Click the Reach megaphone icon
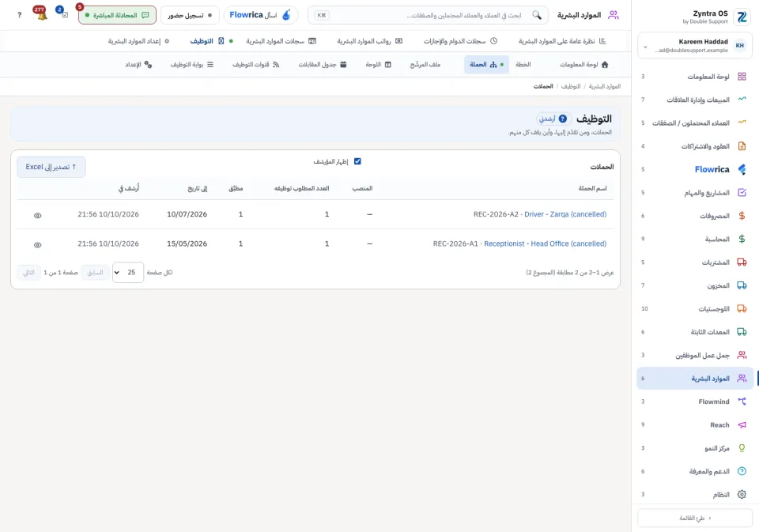 click(742, 424)
